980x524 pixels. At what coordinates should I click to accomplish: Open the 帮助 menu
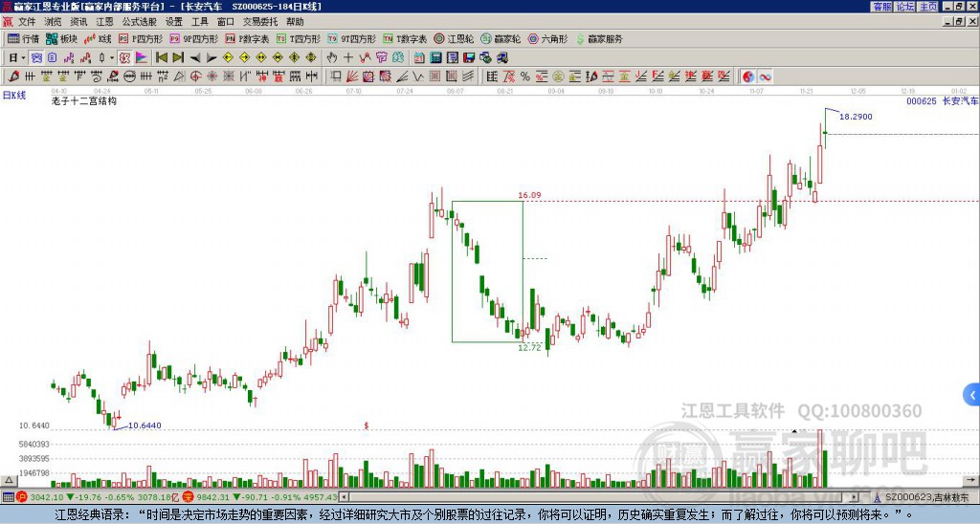coord(295,22)
